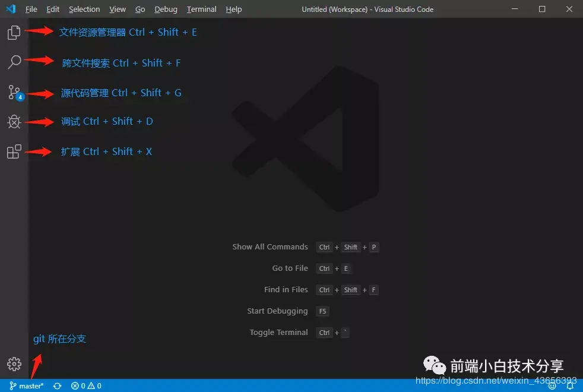Open the Help menu
Image resolution: width=583 pixels, height=392 pixels.
tap(234, 10)
